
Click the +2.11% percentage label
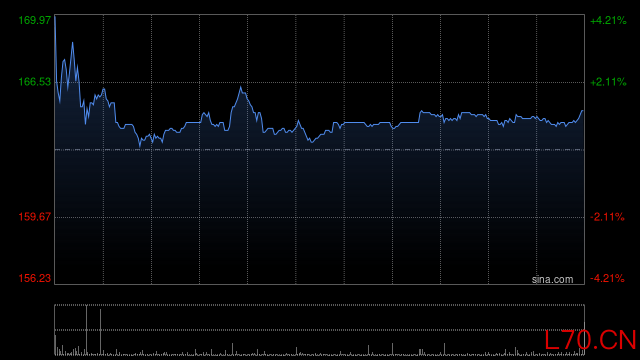pos(608,82)
